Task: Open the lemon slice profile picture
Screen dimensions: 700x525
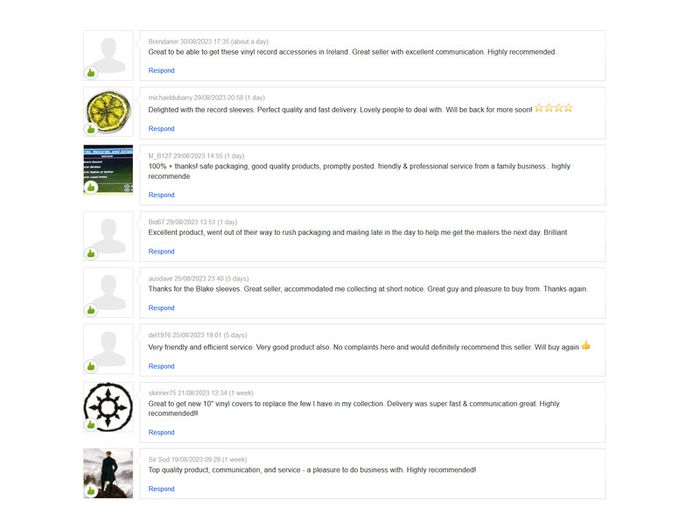Action: point(108,112)
